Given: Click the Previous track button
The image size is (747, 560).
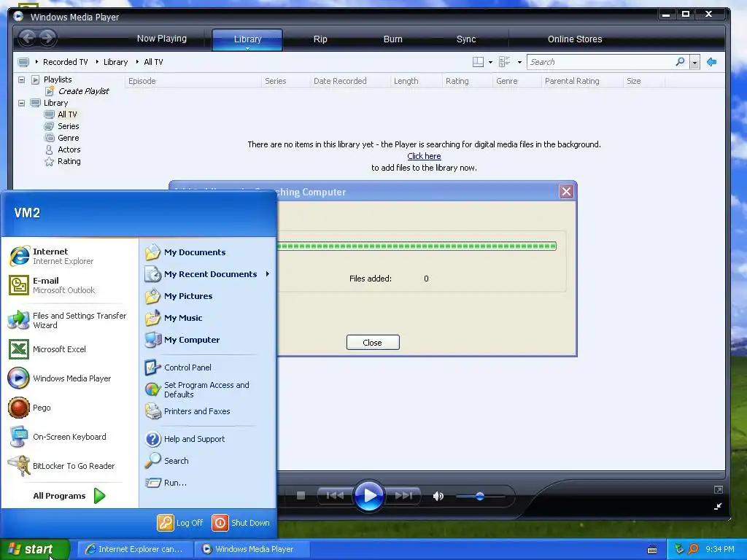Looking at the screenshot, I should pos(334,496).
